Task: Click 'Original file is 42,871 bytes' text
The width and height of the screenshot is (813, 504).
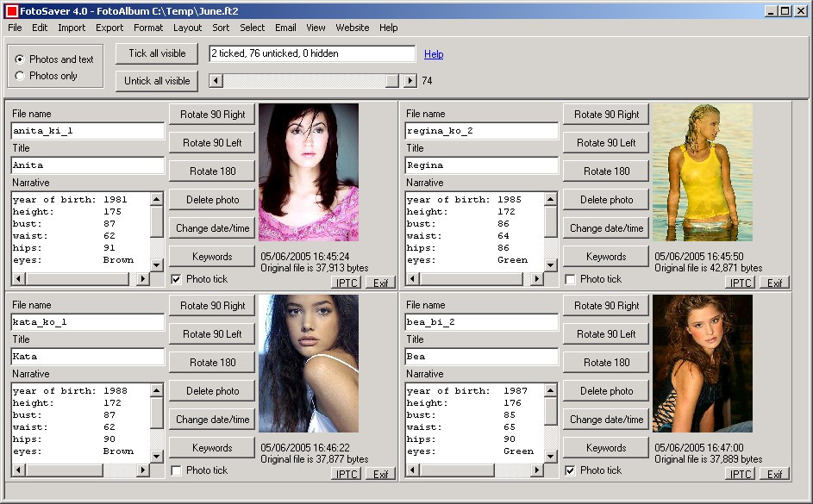Action: pos(709,268)
